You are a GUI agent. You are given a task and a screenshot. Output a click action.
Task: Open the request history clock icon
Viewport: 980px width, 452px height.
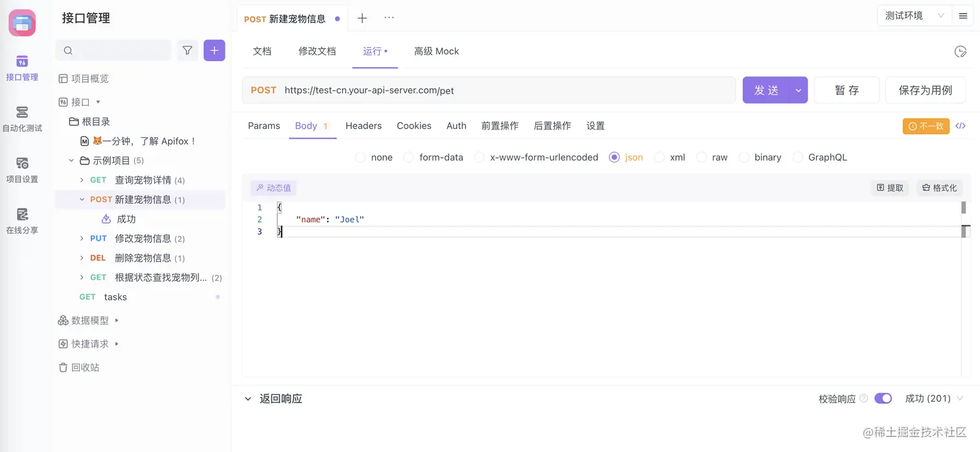961,51
